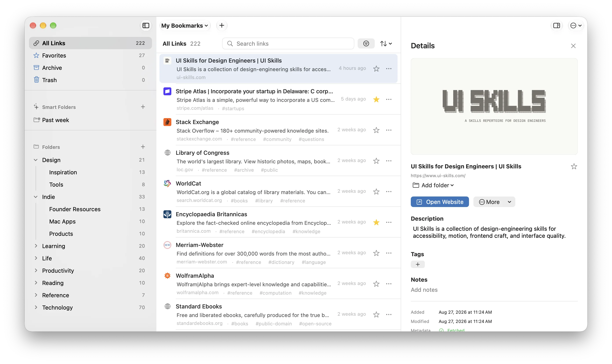Viewport: 612px width, 364px height.
Task: Open more options for Encyclopaedia Britannicas
Action: click(388, 222)
